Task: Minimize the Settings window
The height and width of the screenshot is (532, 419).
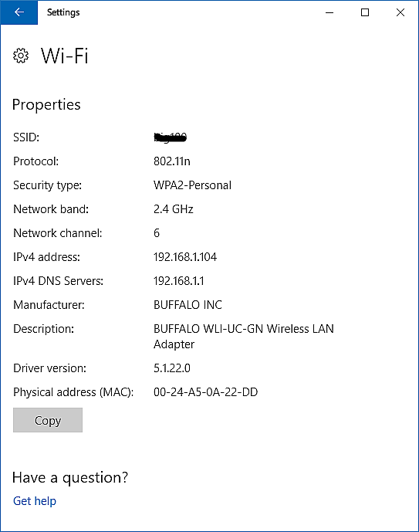Action: pyautogui.click(x=329, y=12)
